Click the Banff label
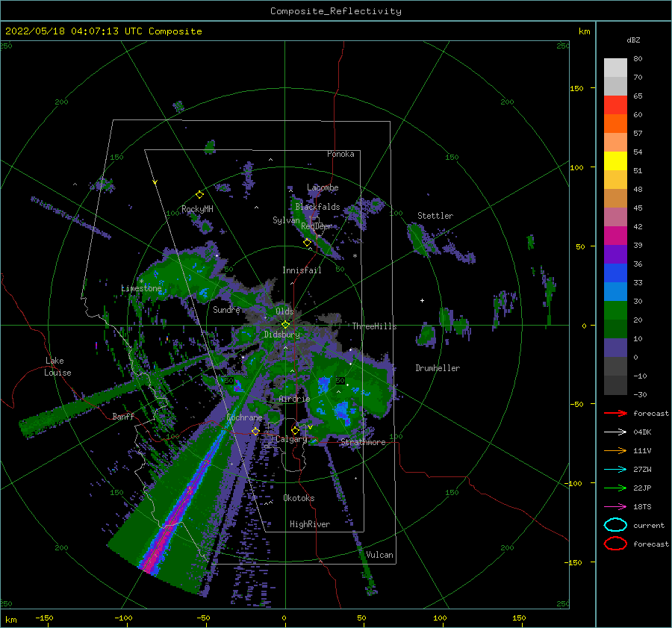This screenshot has width=672, height=628. pyautogui.click(x=123, y=416)
